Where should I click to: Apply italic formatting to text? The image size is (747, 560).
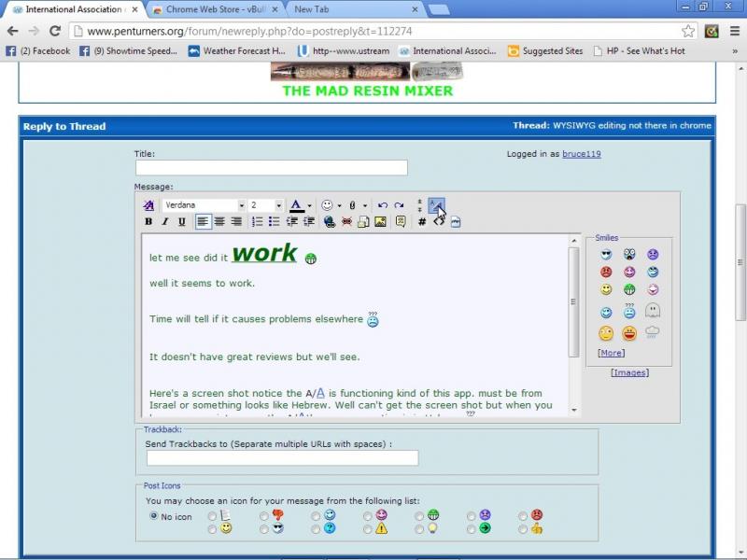tap(165, 222)
